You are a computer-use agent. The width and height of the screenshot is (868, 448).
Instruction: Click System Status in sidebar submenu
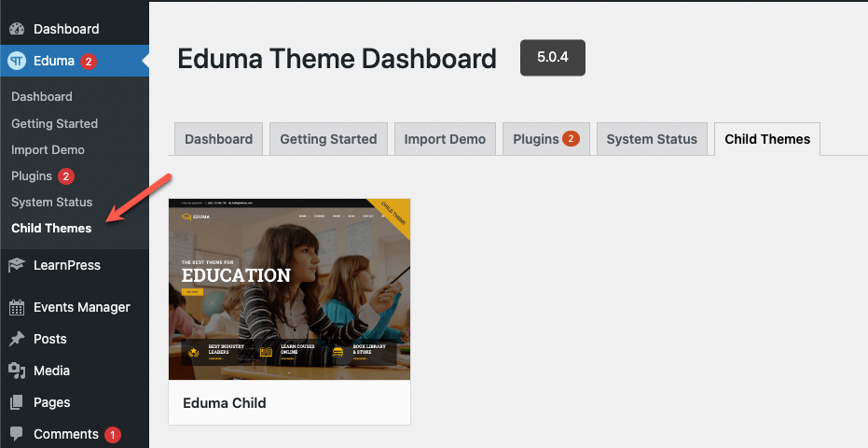point(52,202)
